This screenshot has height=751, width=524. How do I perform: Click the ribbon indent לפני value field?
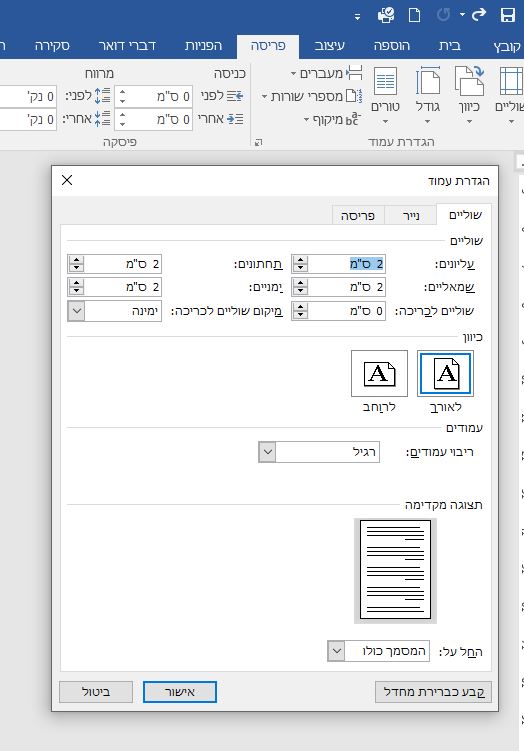pyautogui.click(x=160, y=96)
